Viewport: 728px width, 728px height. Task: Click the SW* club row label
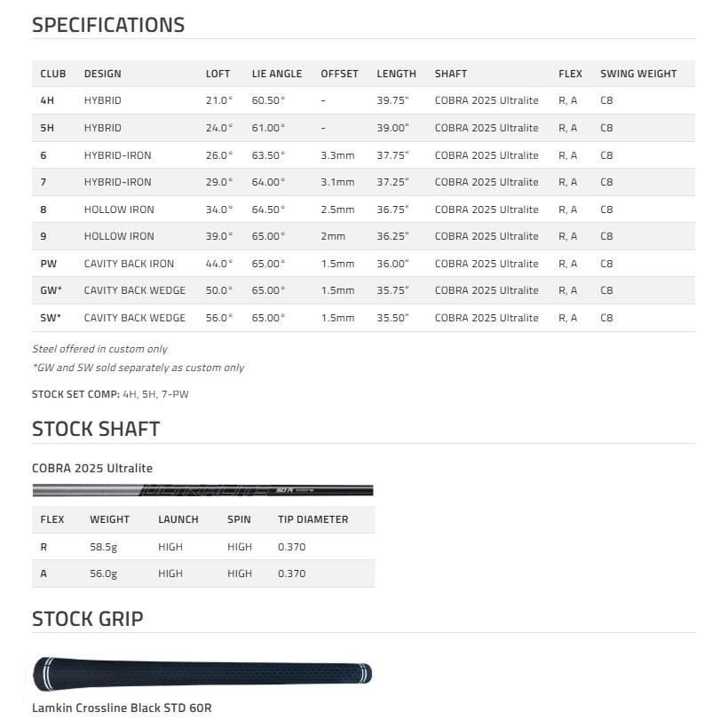(x=51, y=318)
